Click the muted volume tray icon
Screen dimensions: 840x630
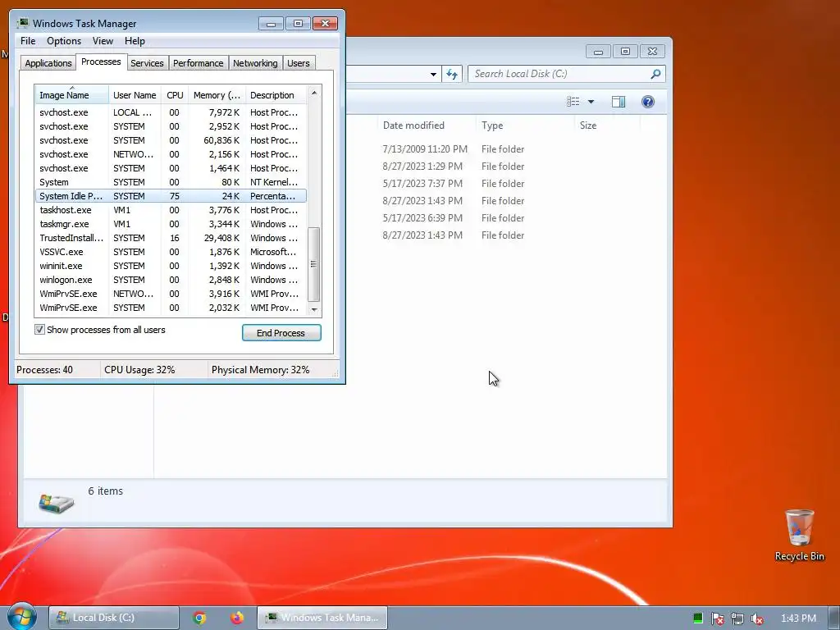coord(757,619)
